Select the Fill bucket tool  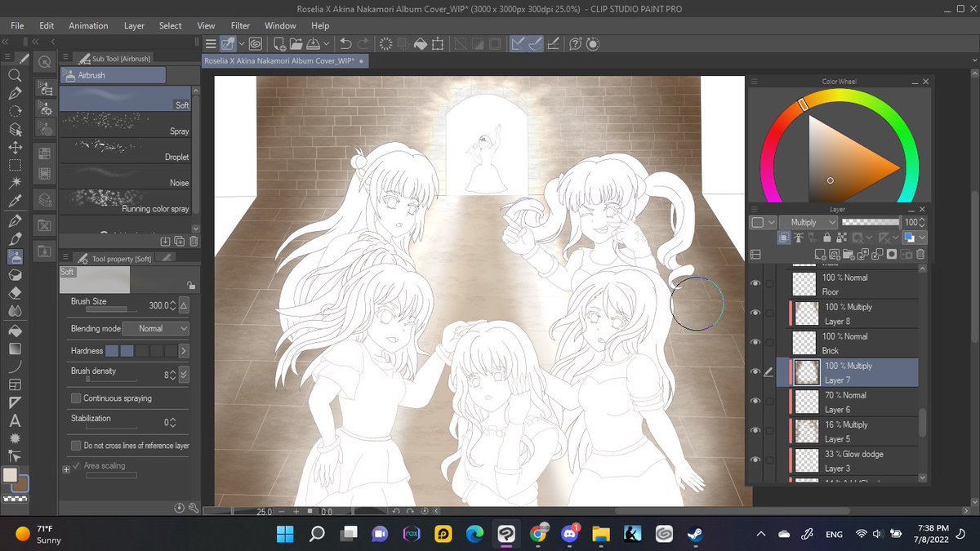[x=15, y=331]
